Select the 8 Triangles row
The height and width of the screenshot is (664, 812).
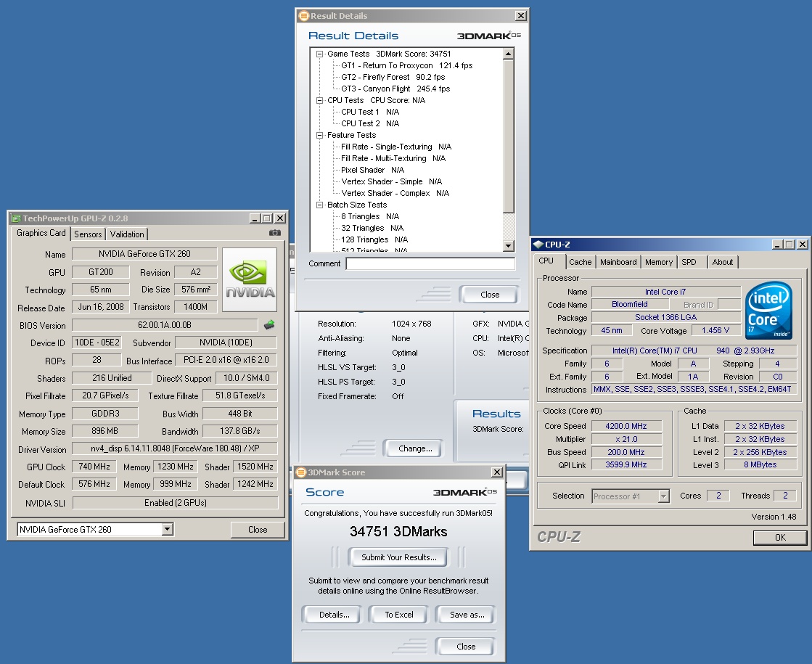pyautogui.click(x=370, y=216)
